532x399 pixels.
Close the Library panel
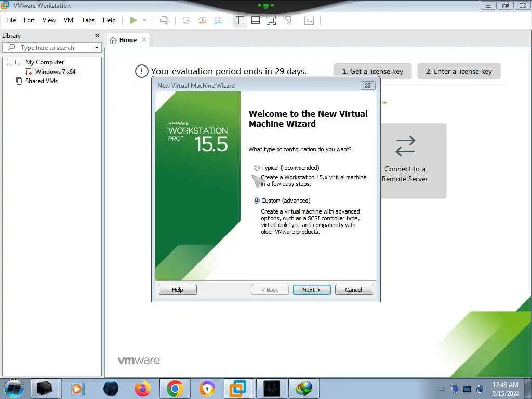click(x=97, y=36)
